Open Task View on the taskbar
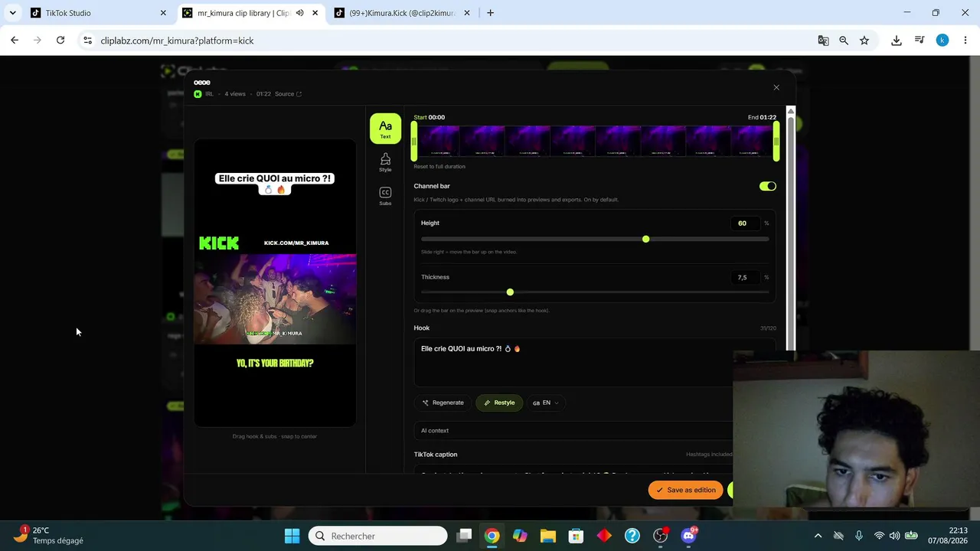Image resolution: width=980 pixels, height=551 pixels. (464, 536)
